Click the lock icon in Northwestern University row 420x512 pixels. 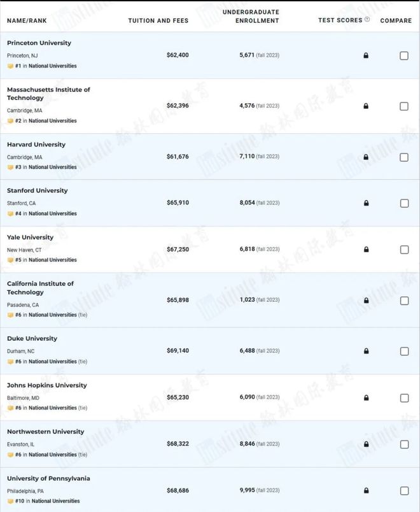click(x=366, y=444)
